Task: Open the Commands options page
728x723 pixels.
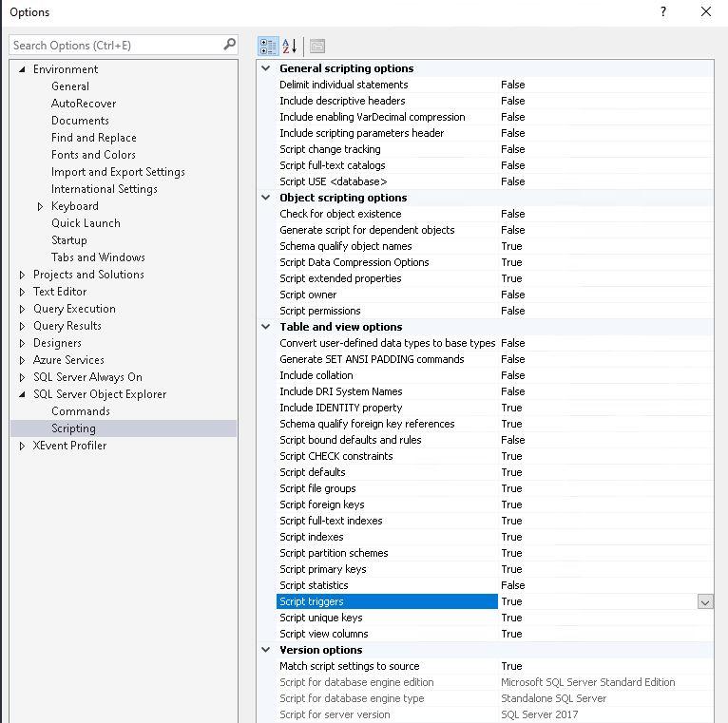Action: (81, 411)
